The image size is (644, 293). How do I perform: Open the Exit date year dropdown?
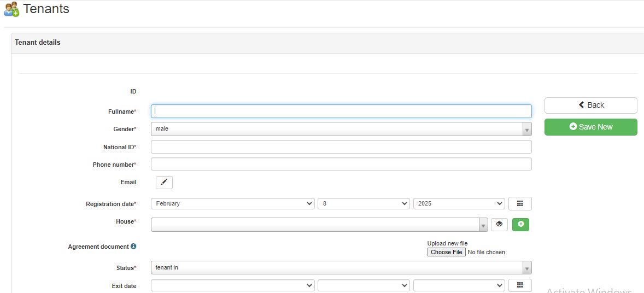(x=459, y=285)
